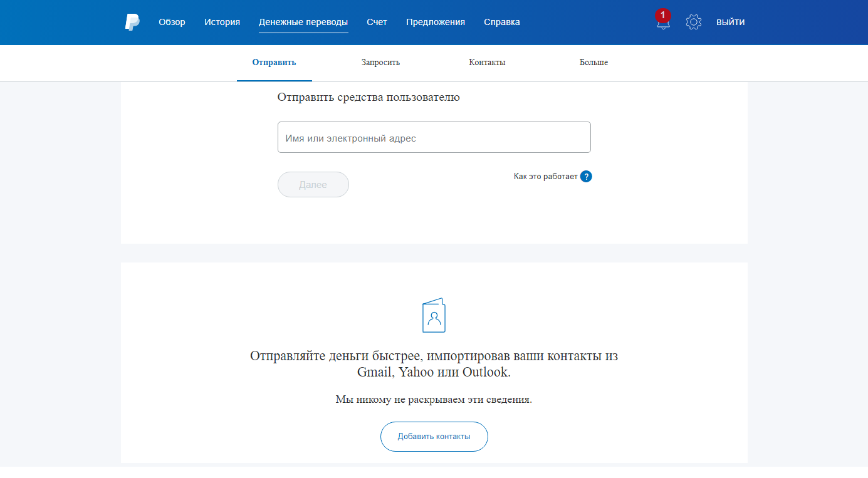Click the 'Добавить контакты' button

pos(434,437)
